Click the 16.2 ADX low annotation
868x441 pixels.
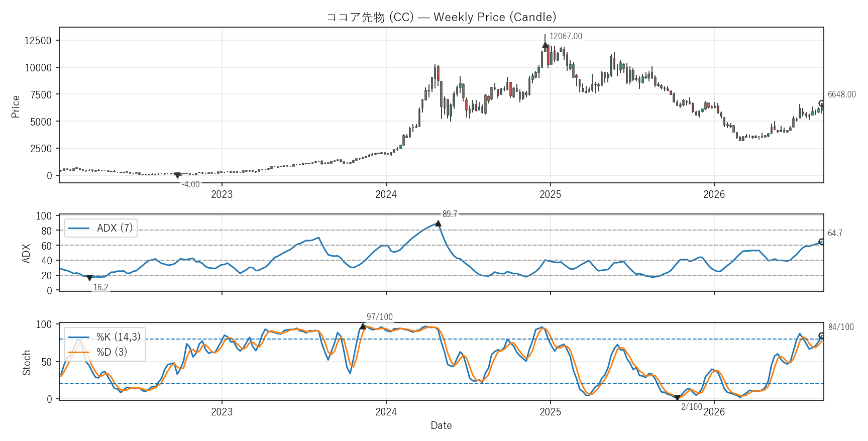(x=101, y=287)
